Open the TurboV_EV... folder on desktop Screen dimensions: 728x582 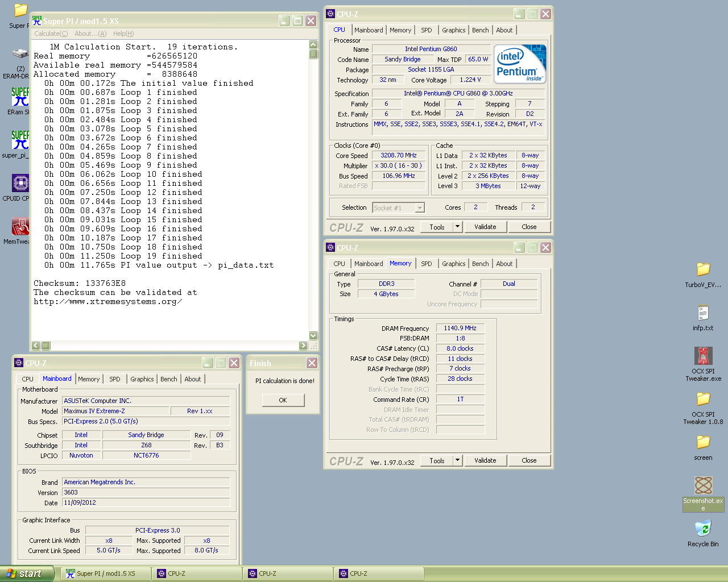703,269
